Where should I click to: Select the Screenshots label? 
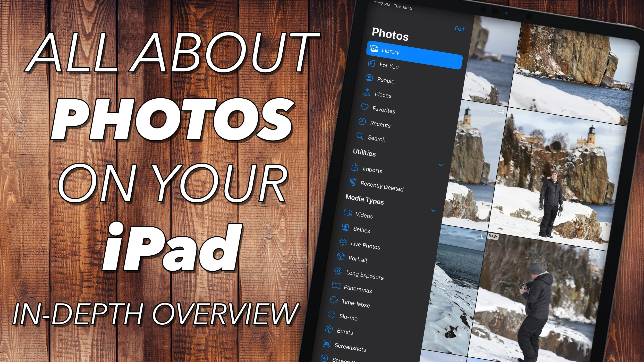coord(350,347)
